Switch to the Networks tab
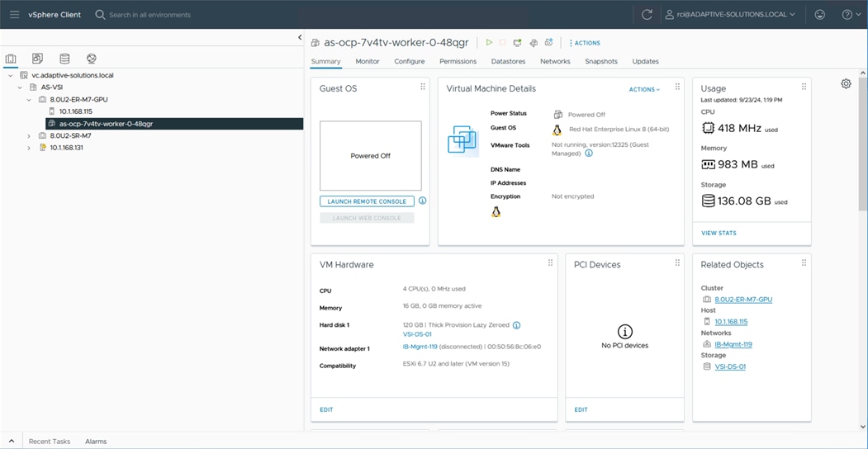Viewport: 868px width, 449px height. point(555,61)
